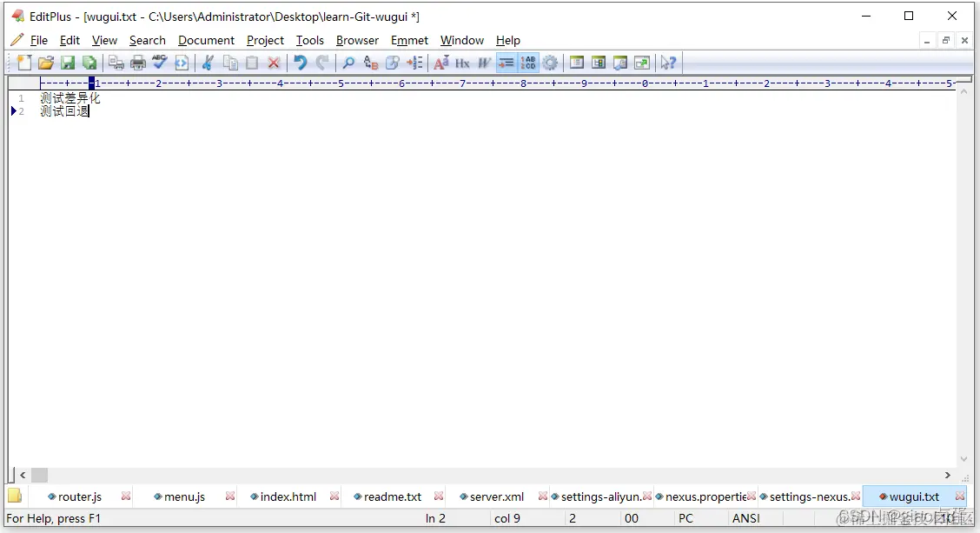
Task: Click the View in Browser toolbar icon
Action: pyautogui.click(x=182, y=63)
